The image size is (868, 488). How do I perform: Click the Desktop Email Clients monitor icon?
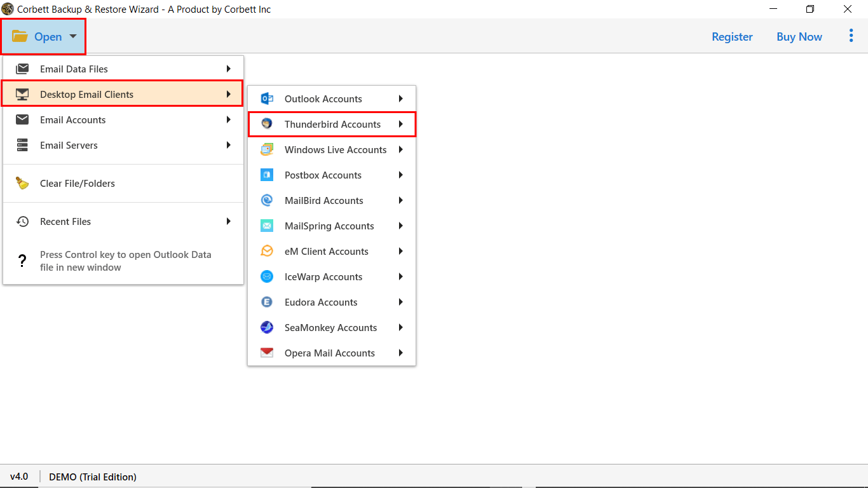point(22,94)
